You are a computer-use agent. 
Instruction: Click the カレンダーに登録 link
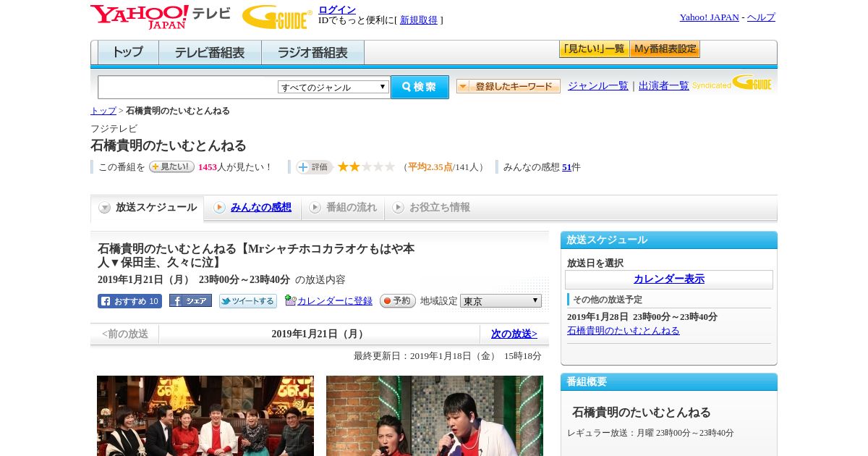pyautogui.click(x=335, y=301)
